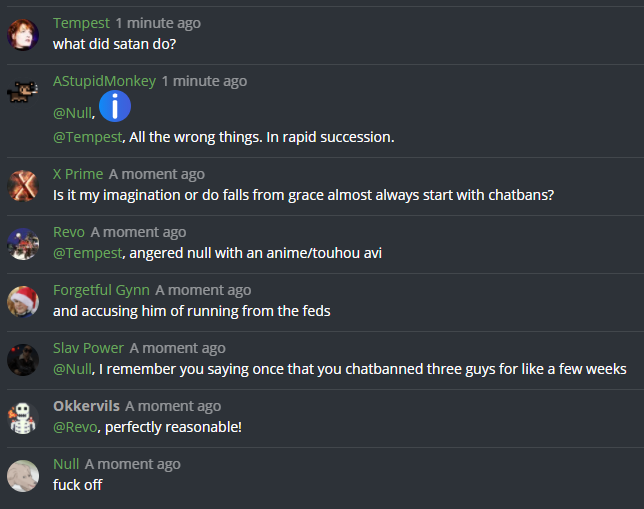Click Null's avatar image
Image resolution: width=644 pixels, height=509 pixels.
pyautogui.click(x=23, y=475)
